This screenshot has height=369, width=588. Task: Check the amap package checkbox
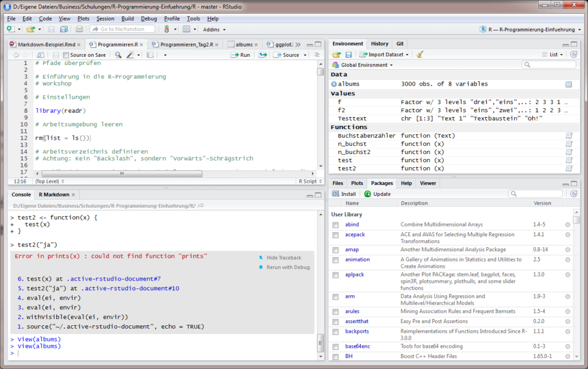(x=335, y=251)
